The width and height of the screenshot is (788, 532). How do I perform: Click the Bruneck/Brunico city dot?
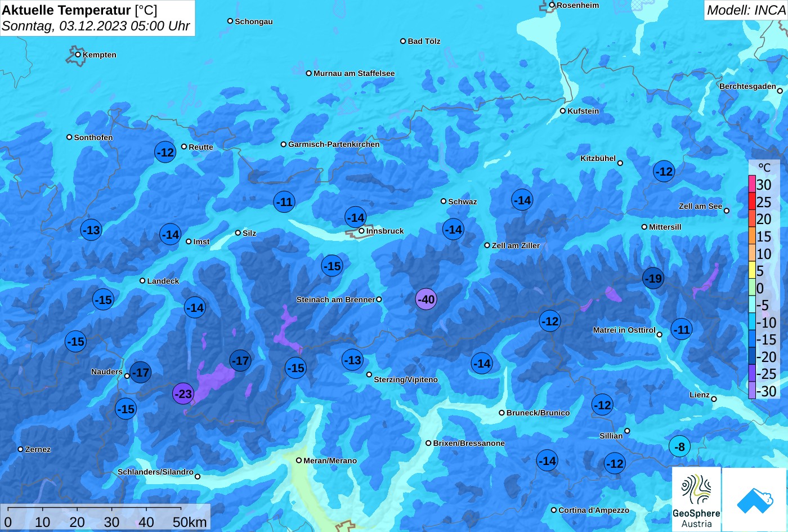click(502, 412)
